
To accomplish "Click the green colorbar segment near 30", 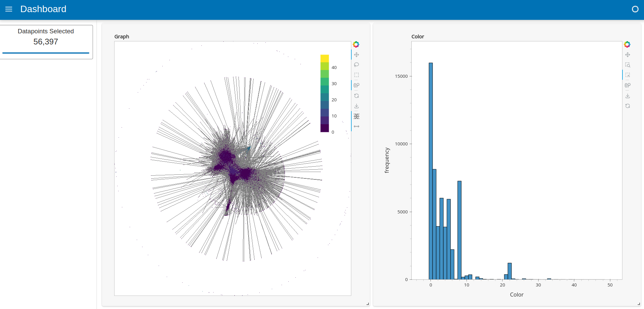I will (x=324, y=82).
